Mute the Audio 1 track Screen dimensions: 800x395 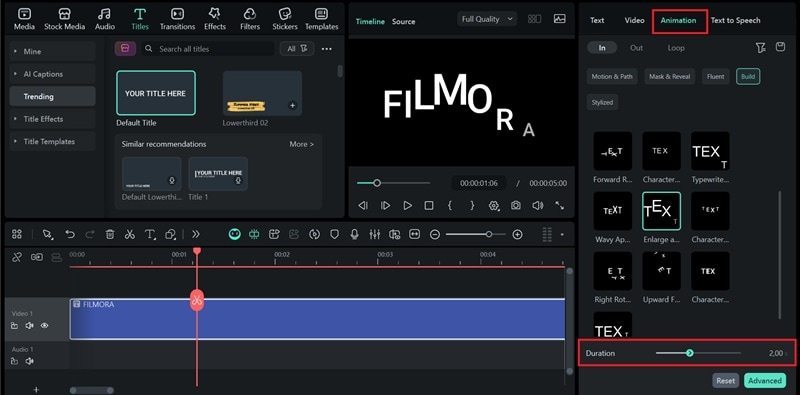tap(29, 361)
